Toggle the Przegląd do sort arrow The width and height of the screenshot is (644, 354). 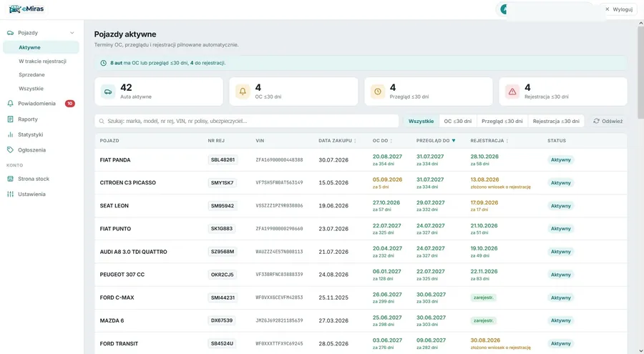tap(454, 140)
